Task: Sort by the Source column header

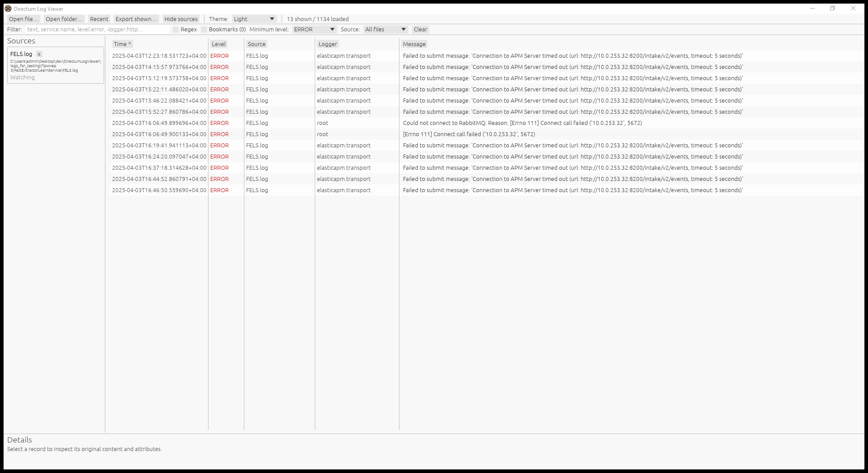Action: [x=256, y=44]
